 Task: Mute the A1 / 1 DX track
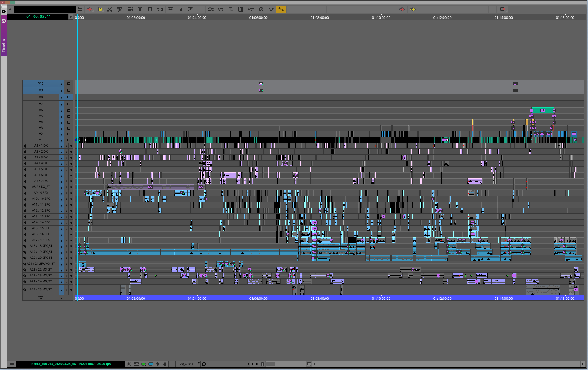pyautogui.click(x=71, y=146)
